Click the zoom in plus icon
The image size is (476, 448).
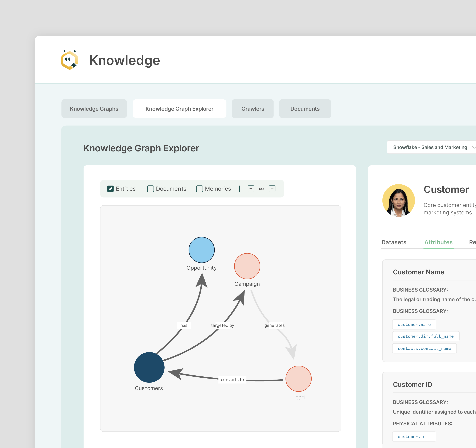[x=272, y=189]
